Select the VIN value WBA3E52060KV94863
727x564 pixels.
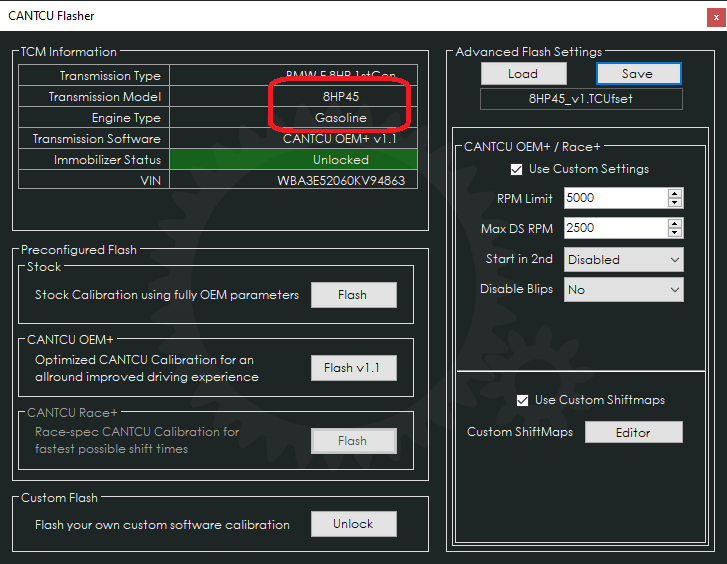[341, 180]
